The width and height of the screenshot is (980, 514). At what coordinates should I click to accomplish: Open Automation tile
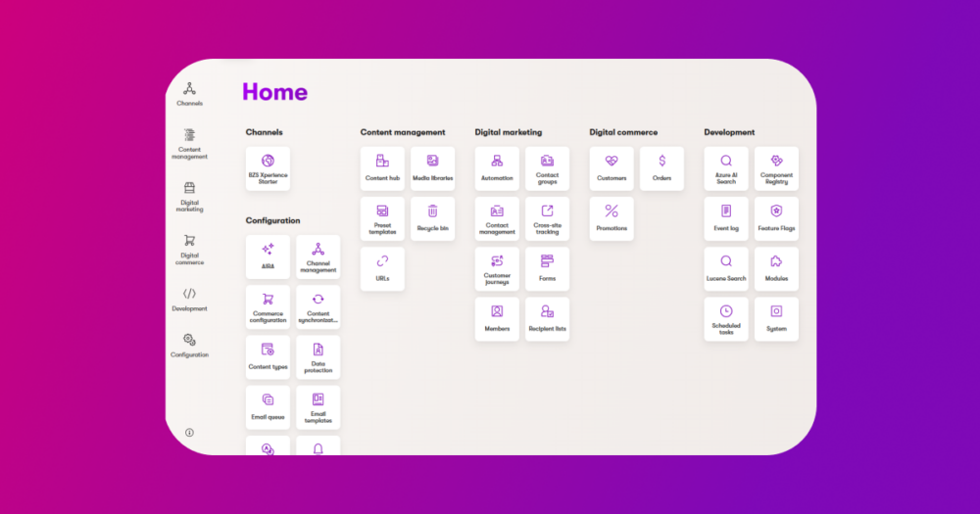(497, 168)
